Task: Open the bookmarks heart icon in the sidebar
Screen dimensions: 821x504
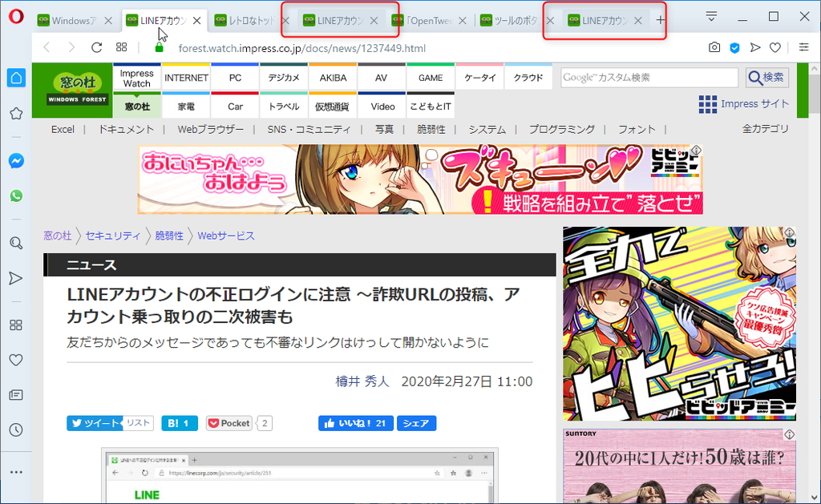Action: 16,360
